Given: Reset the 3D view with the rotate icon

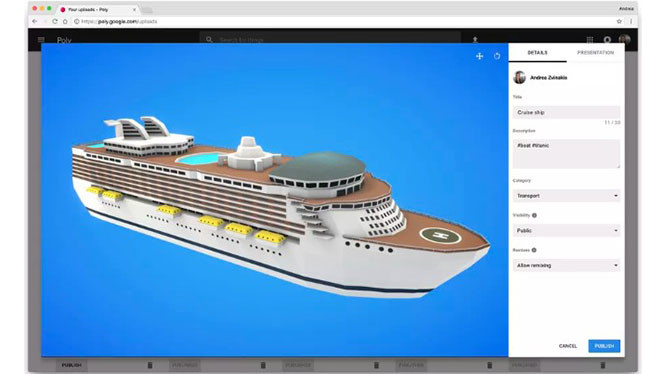Looking at the screenshot, I should click(x=497, y=56).
